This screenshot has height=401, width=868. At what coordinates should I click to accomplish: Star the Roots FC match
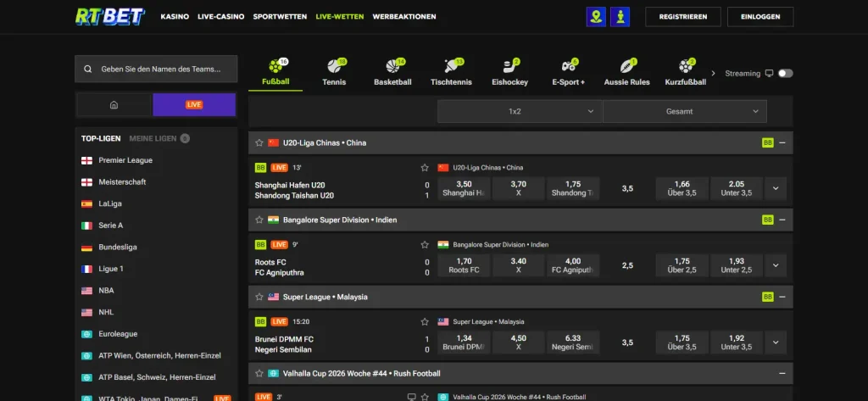[x=425, y=244]
